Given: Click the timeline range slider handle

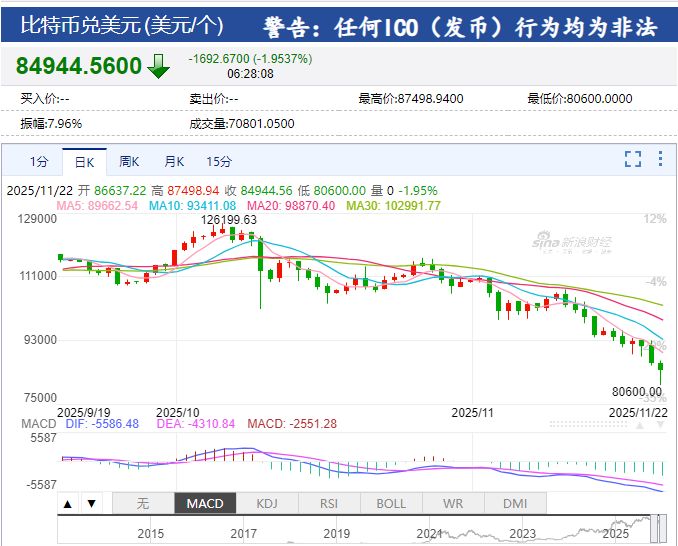Looking at the screenshot, I should [657, 525].
